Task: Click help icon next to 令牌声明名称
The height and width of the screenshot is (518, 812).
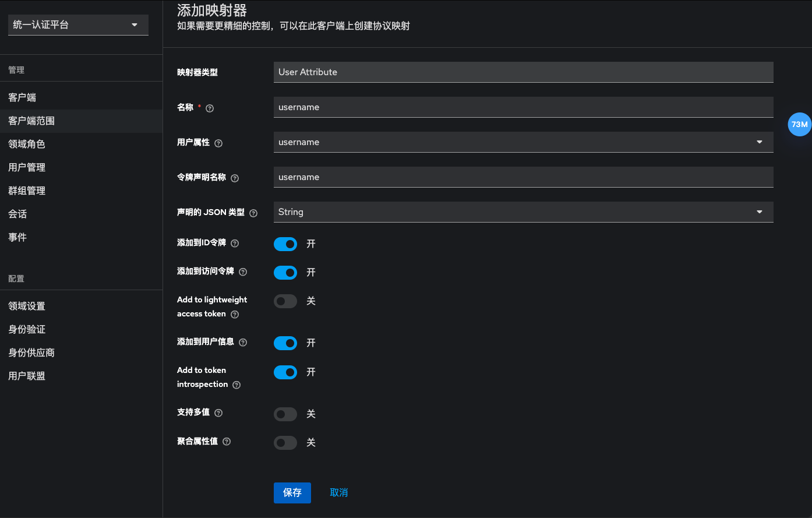Action: tap(235, 178)
